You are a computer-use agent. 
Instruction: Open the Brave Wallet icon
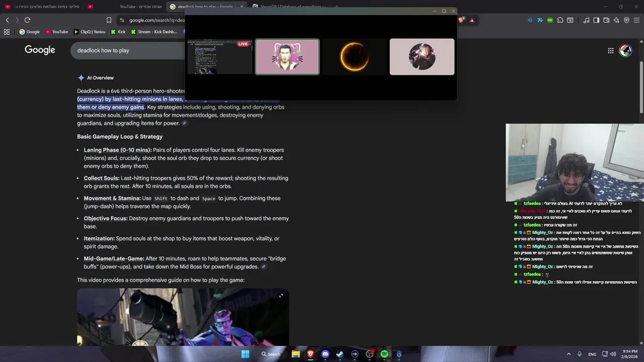tap(606, 20)
